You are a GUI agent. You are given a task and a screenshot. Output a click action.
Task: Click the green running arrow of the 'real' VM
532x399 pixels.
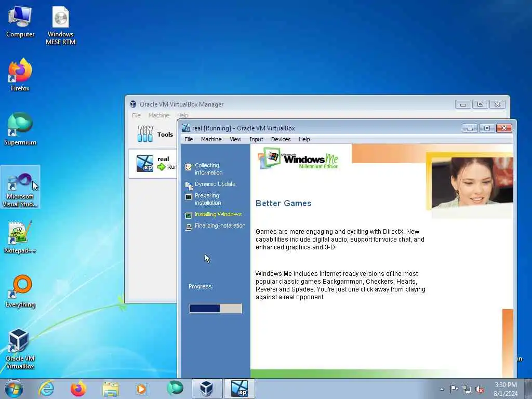tap(162, 167)
